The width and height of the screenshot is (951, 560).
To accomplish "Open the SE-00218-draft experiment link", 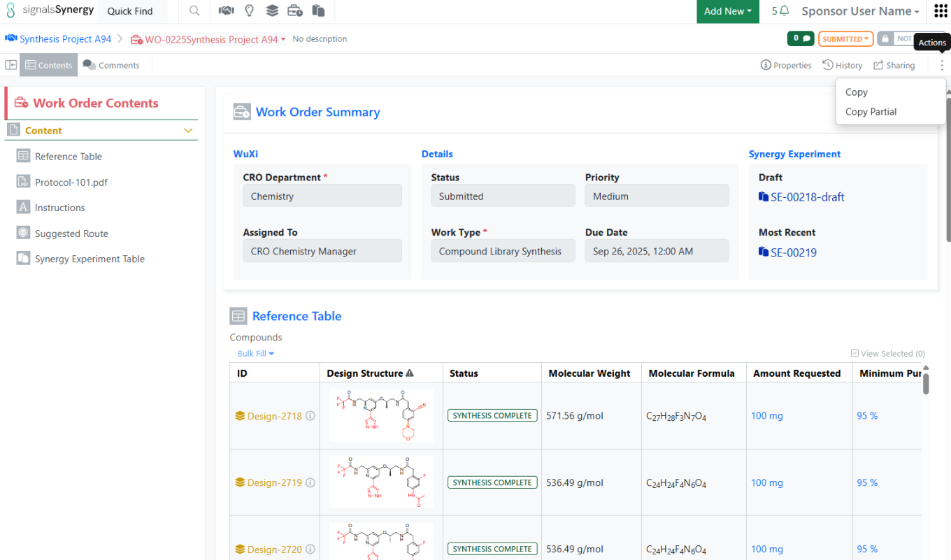I will click(x=807, y=197).
